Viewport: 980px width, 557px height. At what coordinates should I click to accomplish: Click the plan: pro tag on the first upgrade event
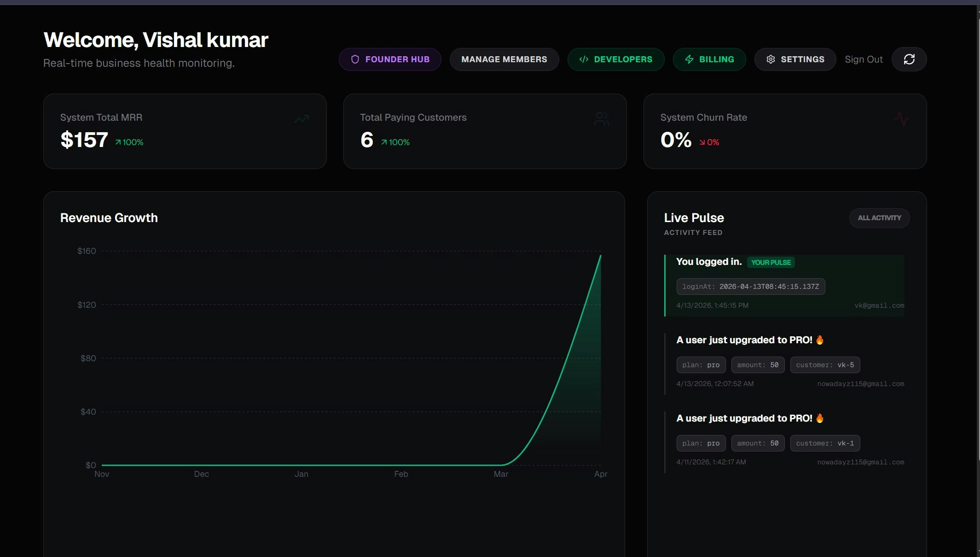pyautogui.click(x=701, y=364)
